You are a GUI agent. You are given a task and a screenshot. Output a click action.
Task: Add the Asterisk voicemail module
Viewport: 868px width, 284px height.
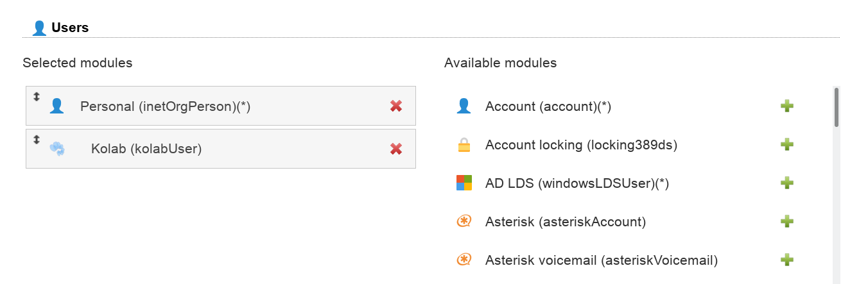[787, 260]
